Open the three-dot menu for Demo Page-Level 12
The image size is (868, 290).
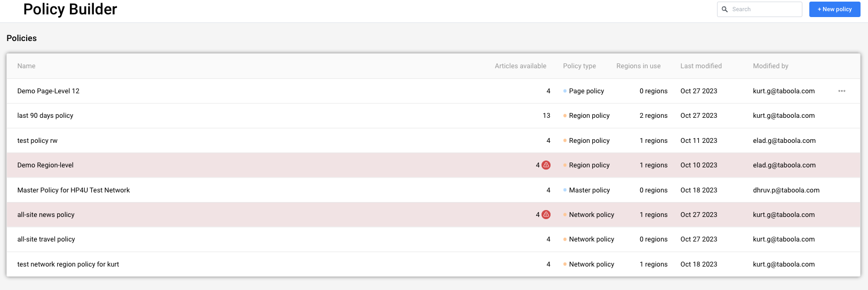point(841,91)
